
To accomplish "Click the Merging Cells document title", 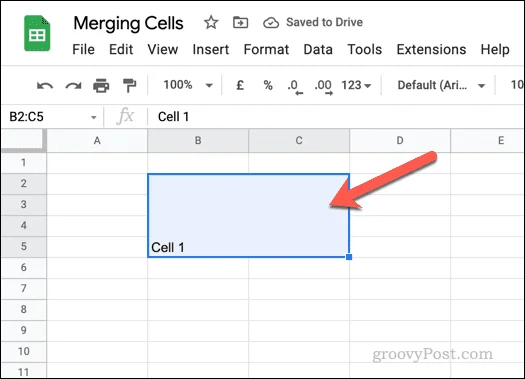I will pyautogui.click(x=128, y=23).
